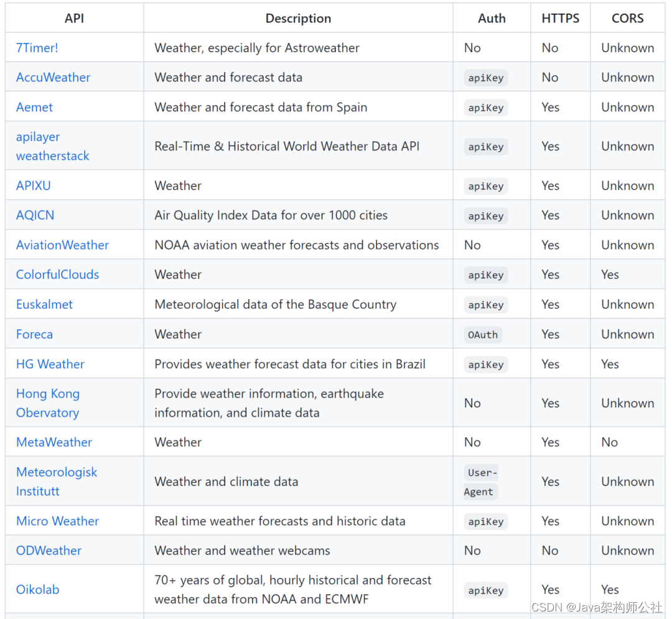Select 'Weather and forecast data from Spain' text
Image resolution: width=672 pixels, height=619 pixels.
click(x=261, y=107)
